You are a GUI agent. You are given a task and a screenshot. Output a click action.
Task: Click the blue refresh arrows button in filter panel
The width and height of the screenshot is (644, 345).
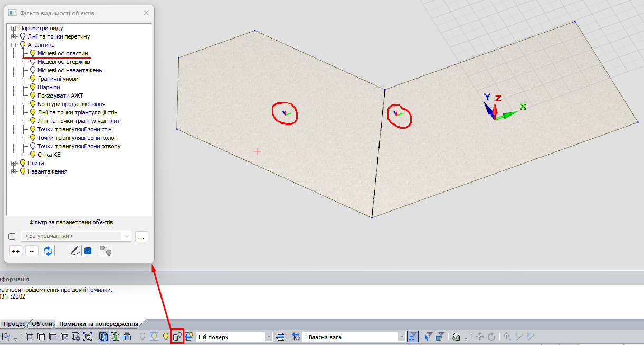coord(49,252)
